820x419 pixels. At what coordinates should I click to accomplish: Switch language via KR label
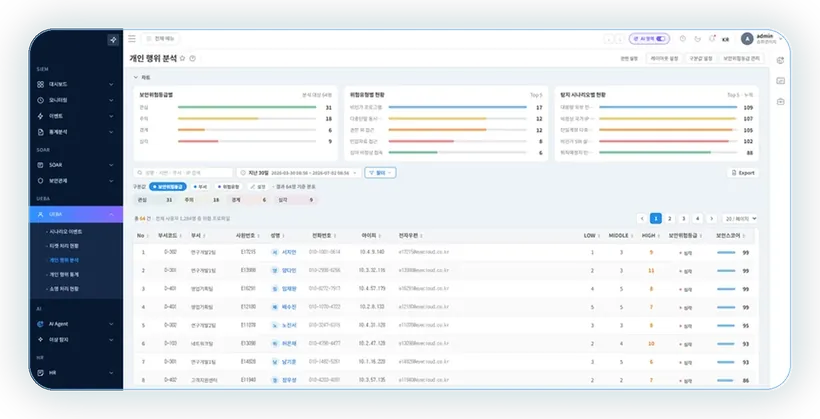726,39
